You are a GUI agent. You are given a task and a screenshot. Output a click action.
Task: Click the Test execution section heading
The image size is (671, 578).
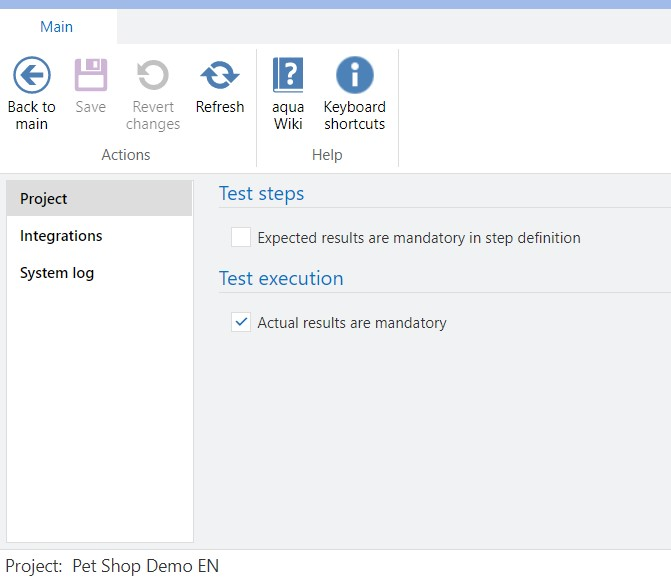281,279
